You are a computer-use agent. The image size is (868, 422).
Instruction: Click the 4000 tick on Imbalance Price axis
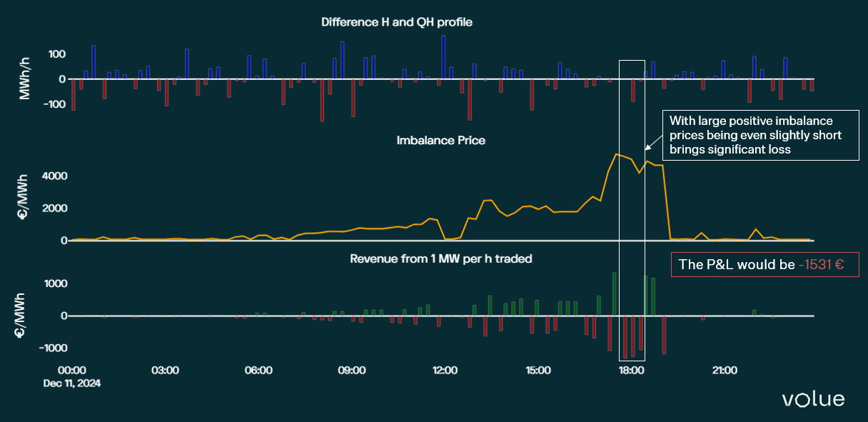tap(54, 176)
